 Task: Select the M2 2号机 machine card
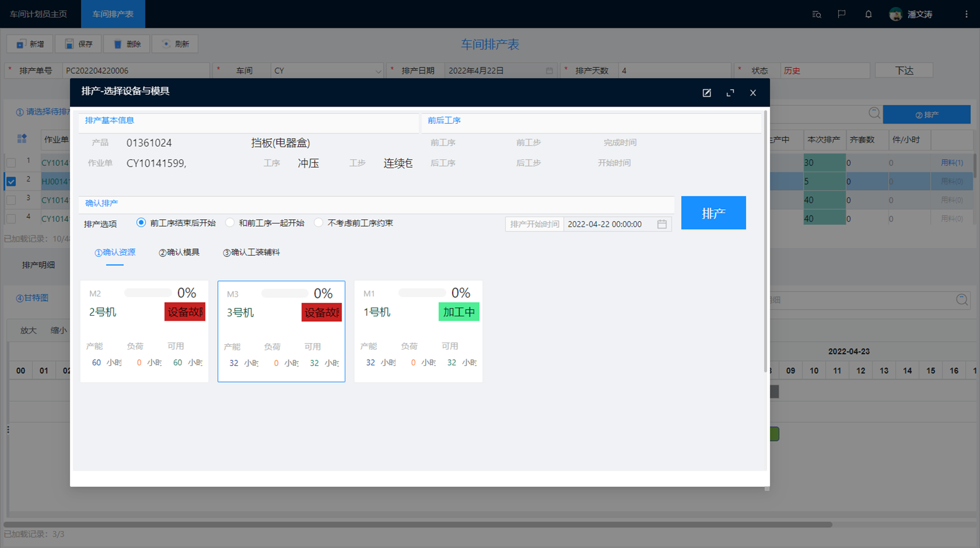[144, 331]
